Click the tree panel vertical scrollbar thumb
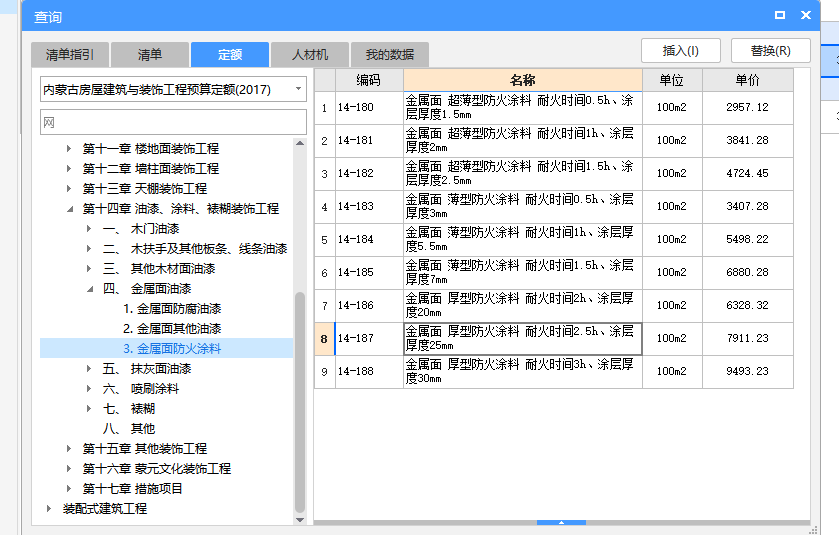The height and width of the screenshot is (535, 839). (x=300, y=402)
